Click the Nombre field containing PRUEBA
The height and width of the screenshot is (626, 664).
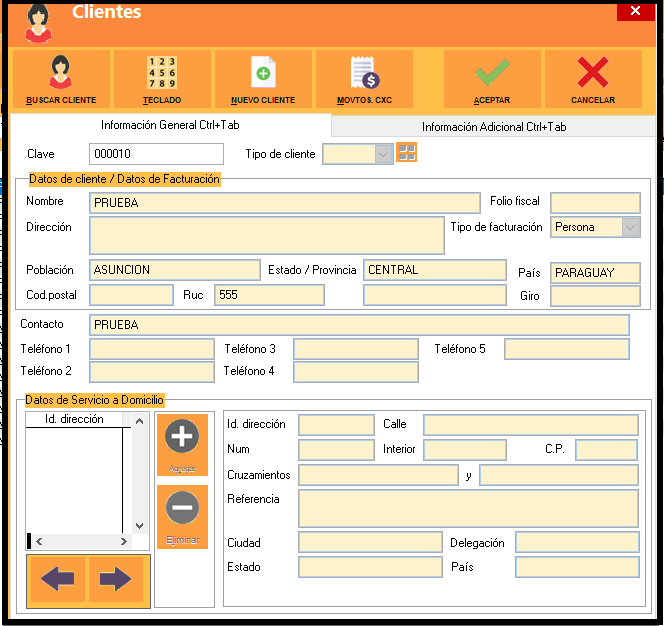[x=285, y=203]
